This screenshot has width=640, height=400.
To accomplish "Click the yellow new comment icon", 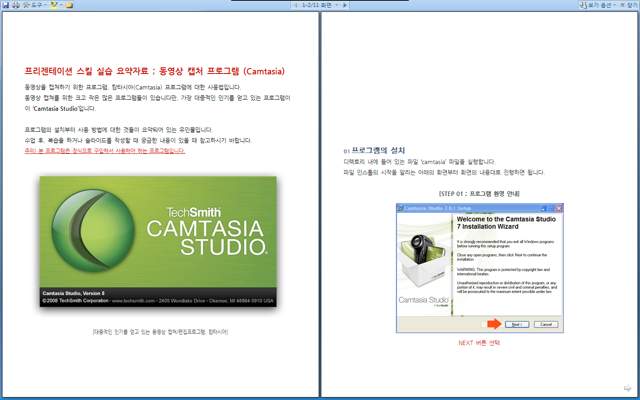I will click(x=69, y=5).
